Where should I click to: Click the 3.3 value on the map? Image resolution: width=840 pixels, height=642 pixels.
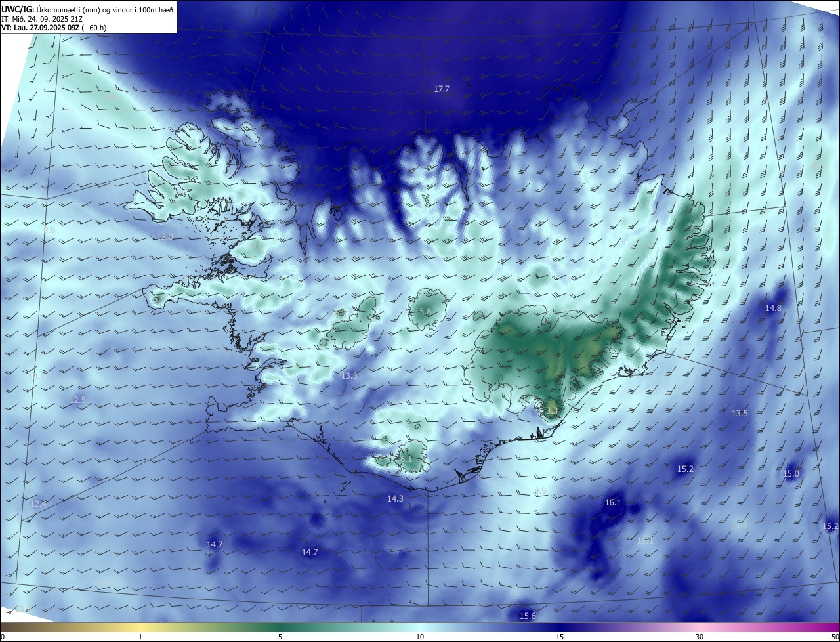click(x=551, y=411)
